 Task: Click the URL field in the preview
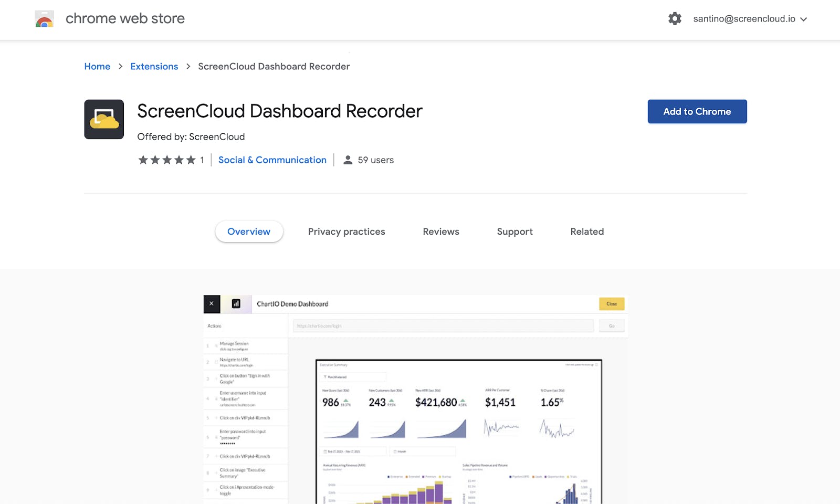click(444, 326)
